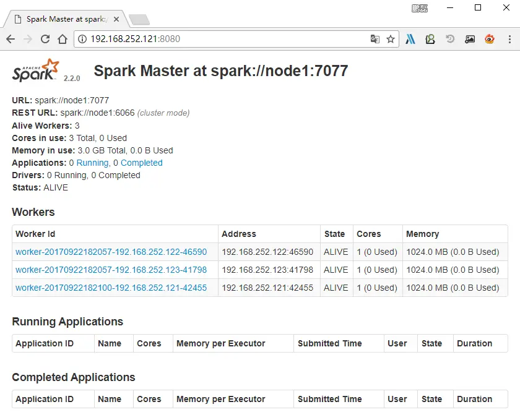Image resolution: width=520 pixels, height=420 pixels.
Task: Go to the browser home page
Action: tap(63, 39)
